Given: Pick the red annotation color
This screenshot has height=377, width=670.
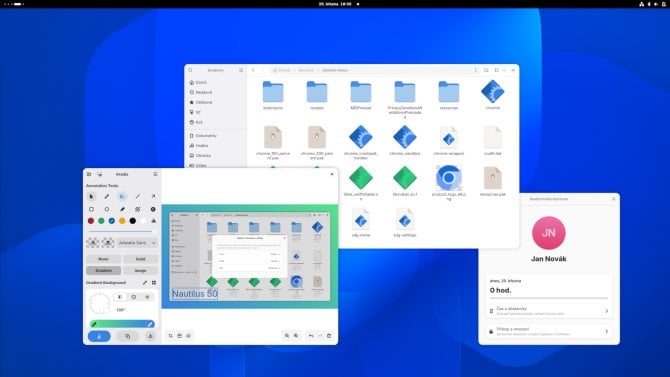Looking at the screenshot, I should coord(91,221).
